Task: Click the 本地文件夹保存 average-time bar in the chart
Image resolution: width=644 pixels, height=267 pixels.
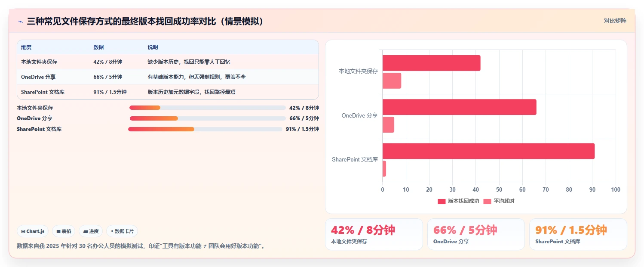Action: coord(392,81)
